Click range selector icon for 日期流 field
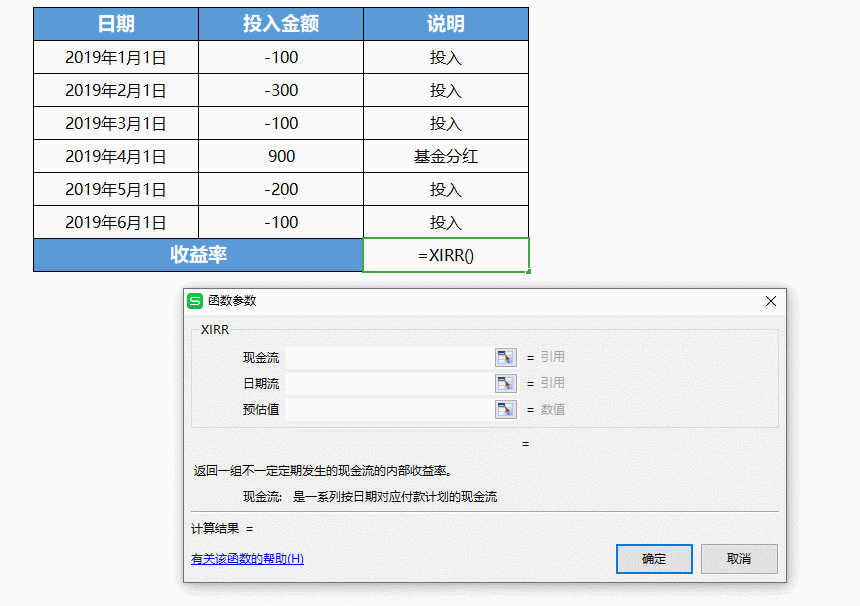The width and height of the screenshot is (860, 606). pos(506,383)
